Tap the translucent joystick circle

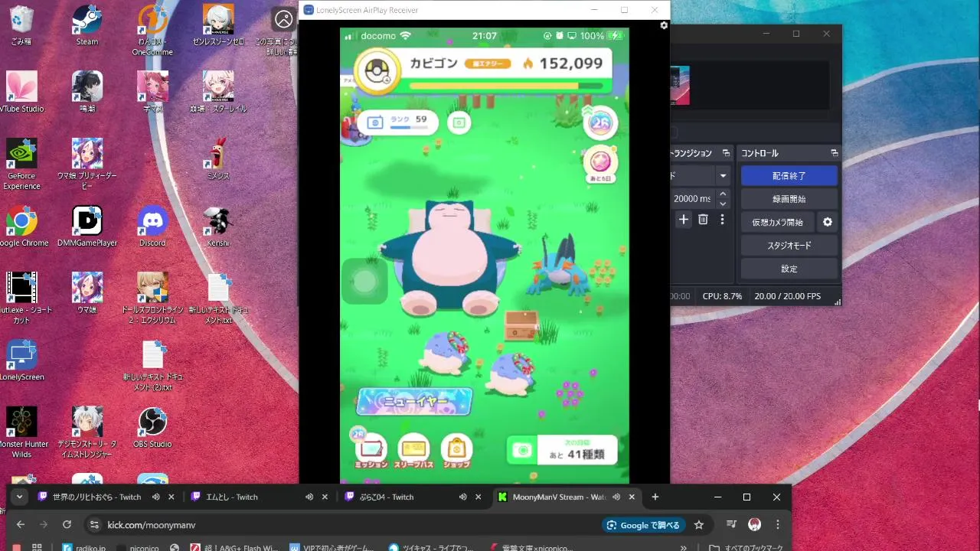[364, 282]
